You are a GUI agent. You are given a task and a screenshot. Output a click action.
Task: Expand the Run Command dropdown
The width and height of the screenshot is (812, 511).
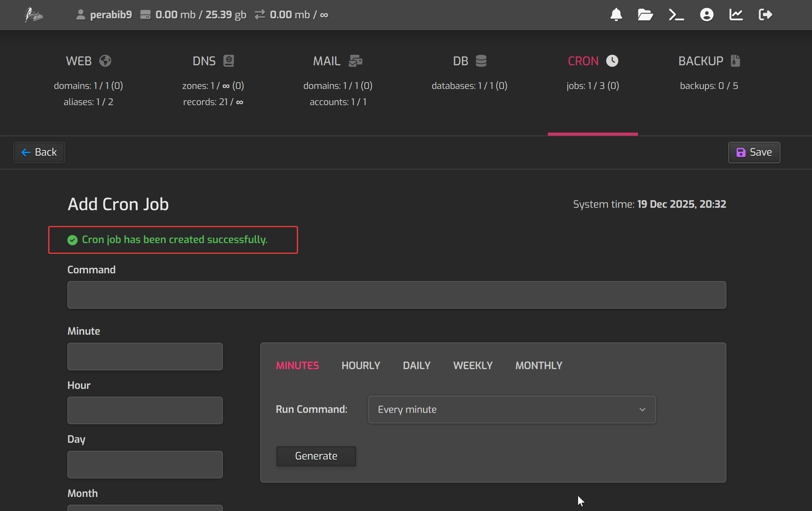(512, 409)
